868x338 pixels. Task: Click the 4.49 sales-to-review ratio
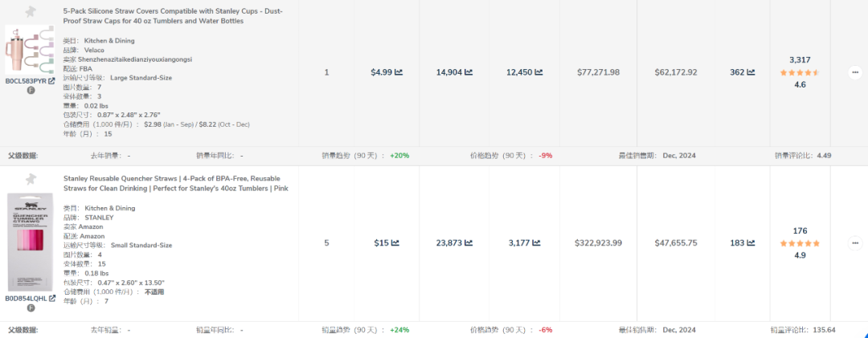(x=824, y=156)
